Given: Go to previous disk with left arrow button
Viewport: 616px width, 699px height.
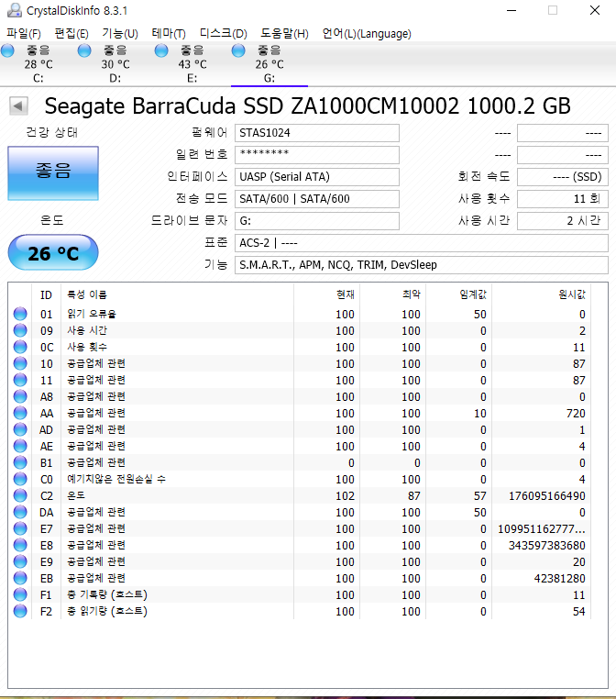Looking at the screenshot, I should [x=18, y=106].
